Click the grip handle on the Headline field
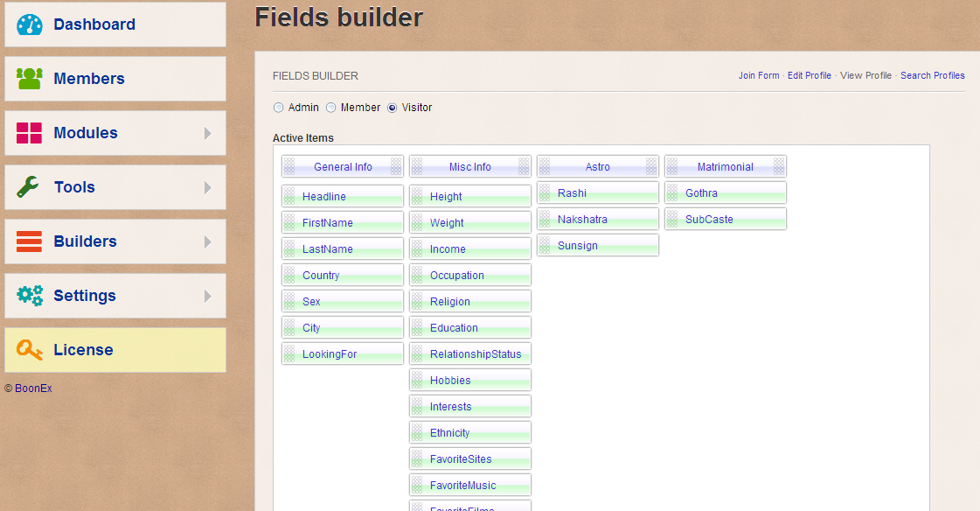980x511 pixels. [x=289, y=196]
